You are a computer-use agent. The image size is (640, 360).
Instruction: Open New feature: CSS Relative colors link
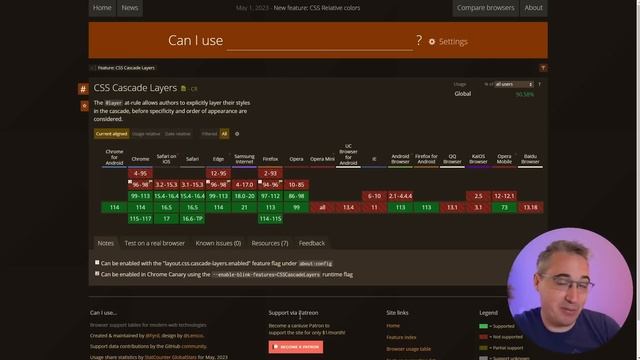point(317,8)
